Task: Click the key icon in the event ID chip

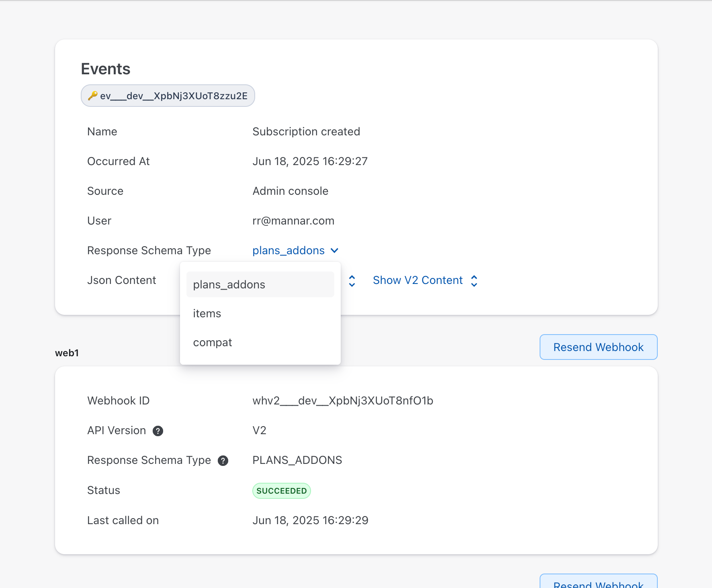Action: 93,96
